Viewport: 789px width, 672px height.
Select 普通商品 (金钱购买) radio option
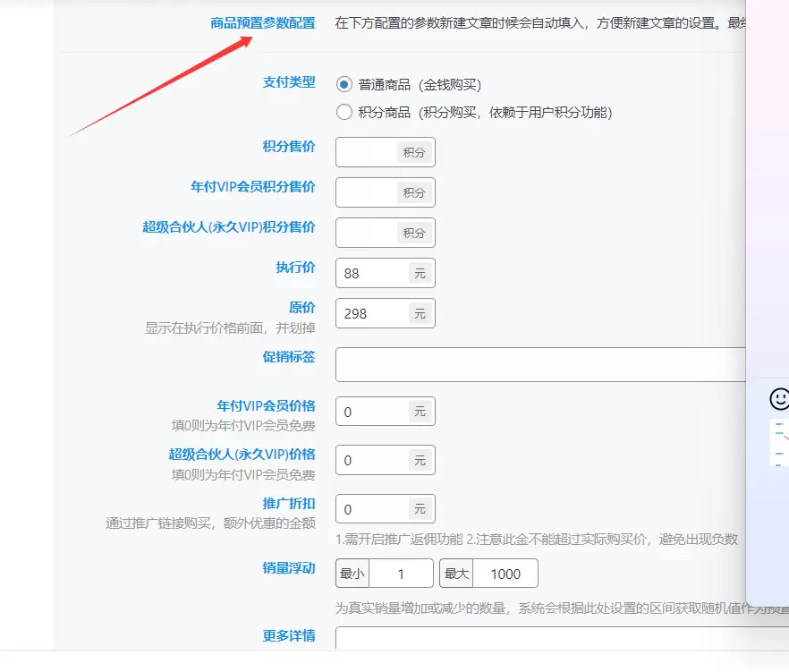tap(344, 85)
